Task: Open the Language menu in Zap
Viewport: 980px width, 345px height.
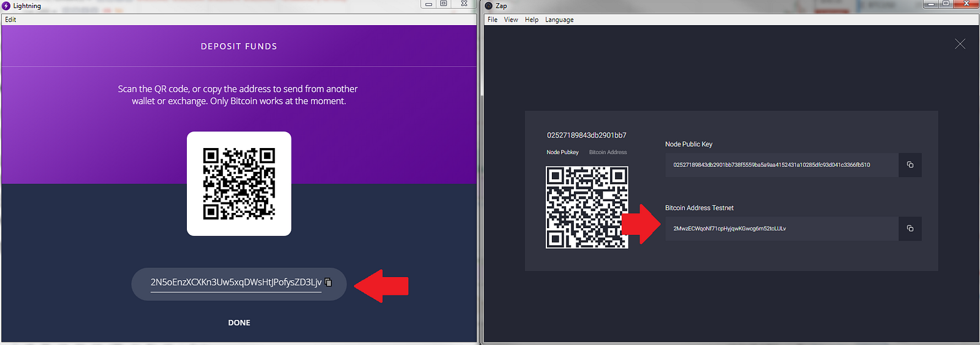Action: click(x=559, y=20)
